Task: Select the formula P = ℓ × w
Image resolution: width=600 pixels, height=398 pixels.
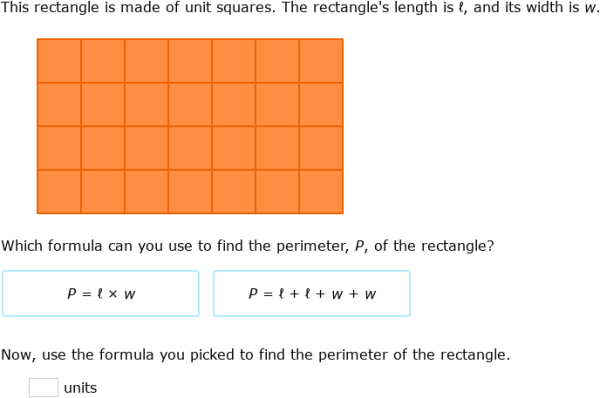Action: 101,294
